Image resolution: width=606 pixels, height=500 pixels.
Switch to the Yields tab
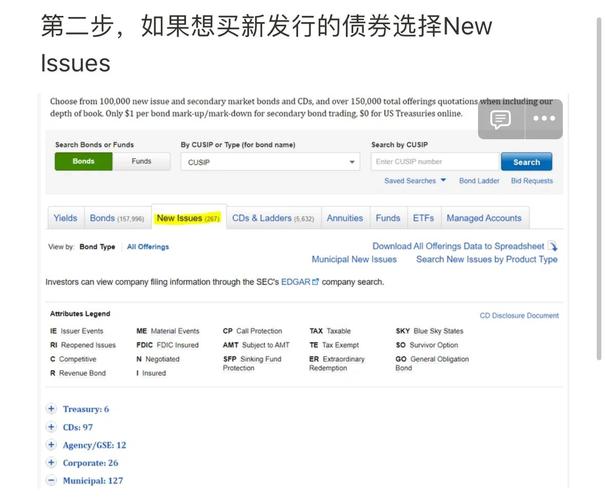pos(65,218)
